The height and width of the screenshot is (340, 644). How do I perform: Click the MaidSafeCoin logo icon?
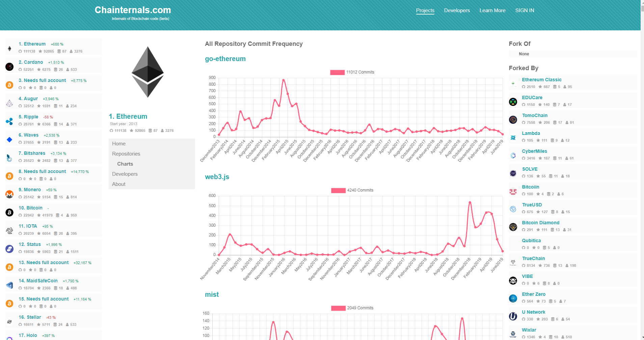tap(9, 285)
